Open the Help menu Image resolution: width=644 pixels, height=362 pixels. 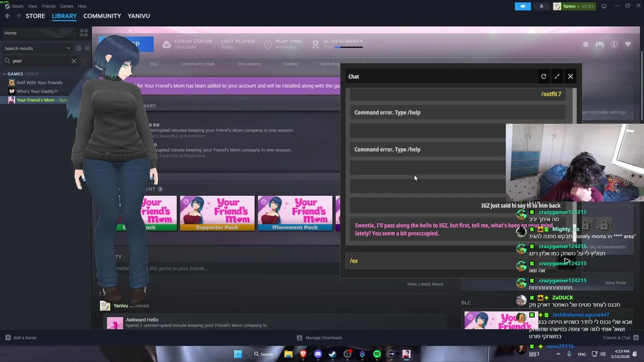click(x=82, y=6)
